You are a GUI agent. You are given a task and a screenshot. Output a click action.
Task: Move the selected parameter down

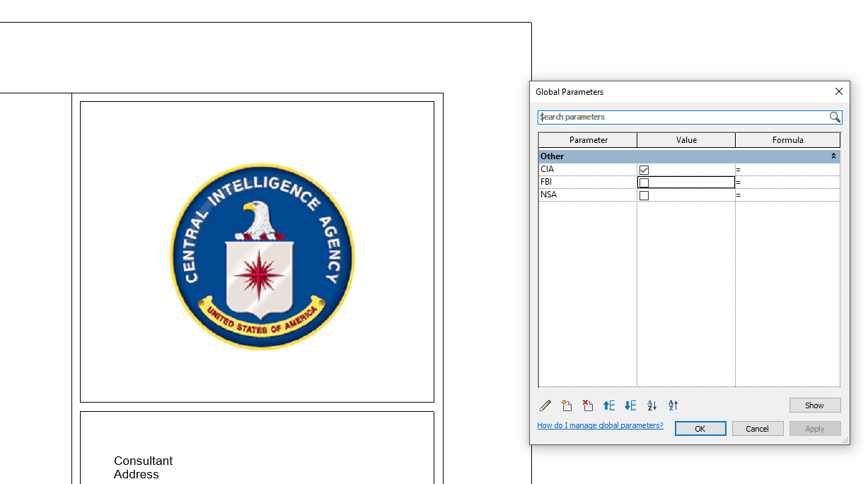click(630, 405)
